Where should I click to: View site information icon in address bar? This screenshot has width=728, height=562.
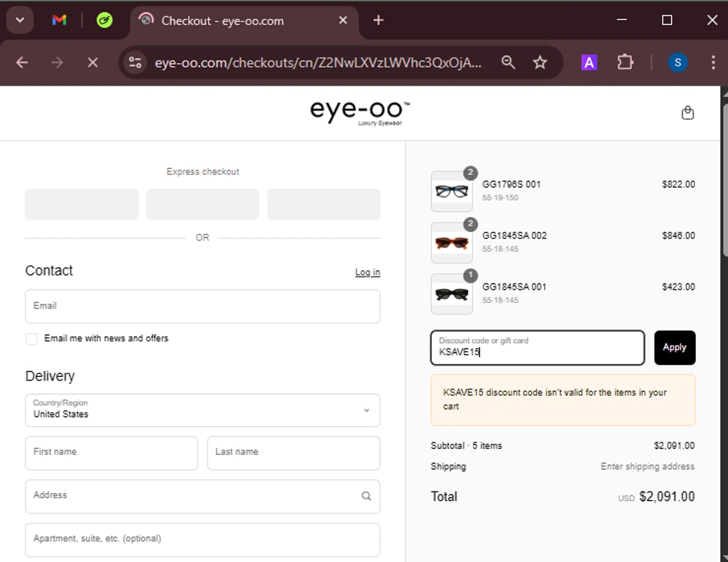[135, 63]
